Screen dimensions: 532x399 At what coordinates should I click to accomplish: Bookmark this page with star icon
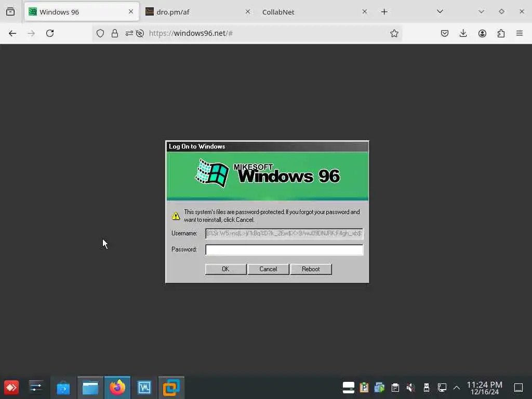(x=394, y=33)
